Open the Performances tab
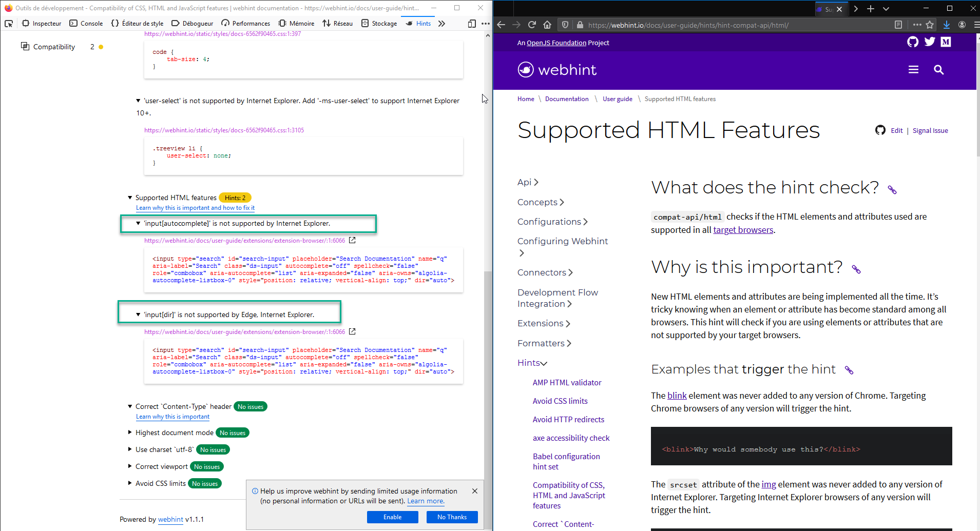Viewport: 980px width, 531px height. pos(245,24)
